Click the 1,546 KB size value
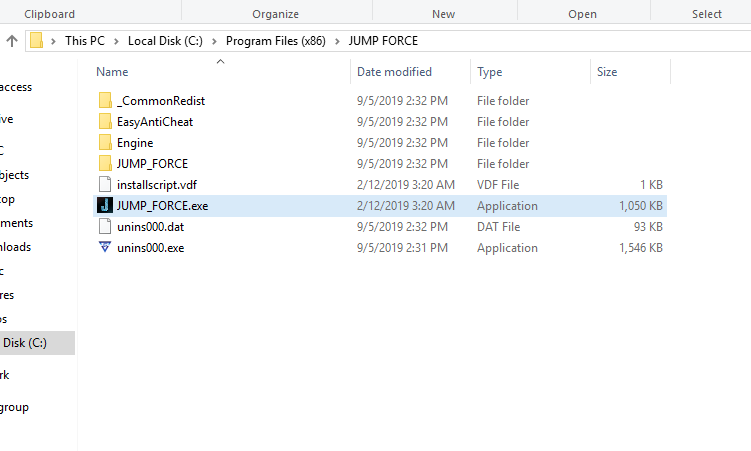Image resolution: width=751 pixels, height=451 pixels. 641,248
